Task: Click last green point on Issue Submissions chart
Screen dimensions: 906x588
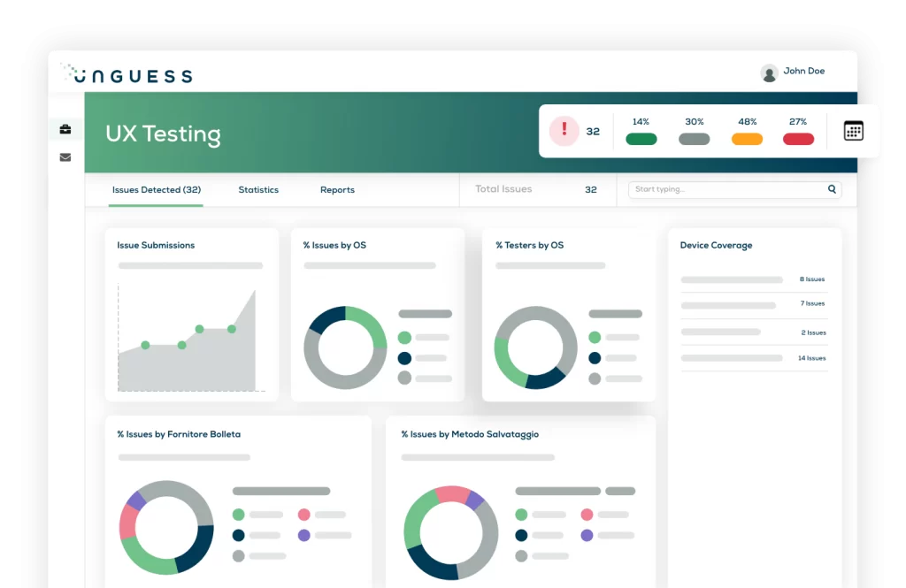Action: pyautogui.click(x=232, y=329)
